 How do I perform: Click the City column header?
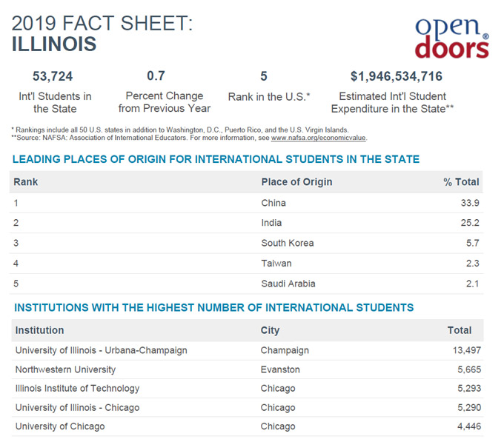[270, 330]
